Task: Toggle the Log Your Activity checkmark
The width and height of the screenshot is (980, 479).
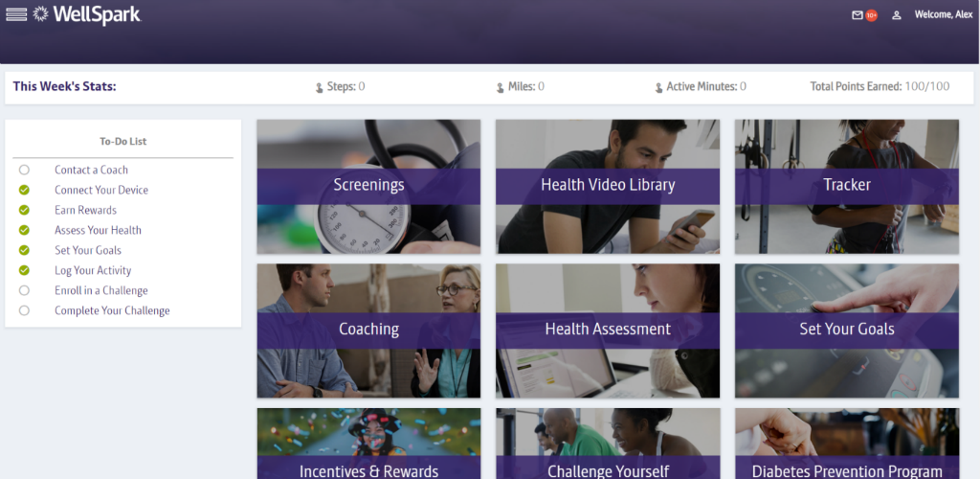Action: 24,270
